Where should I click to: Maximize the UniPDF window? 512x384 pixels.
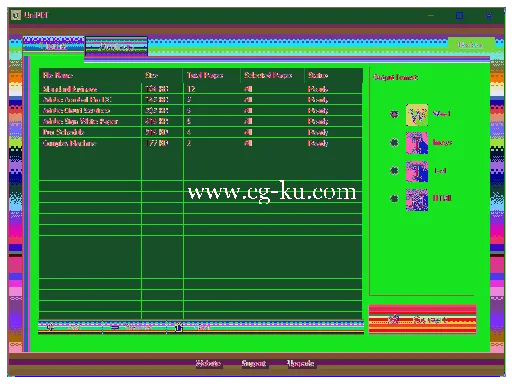point(460,15)
